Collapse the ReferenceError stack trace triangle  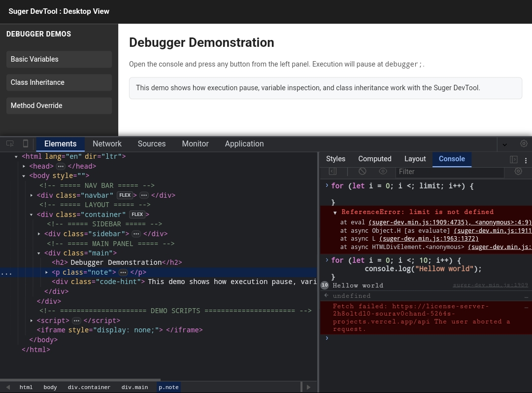click(x=335, y=213)
